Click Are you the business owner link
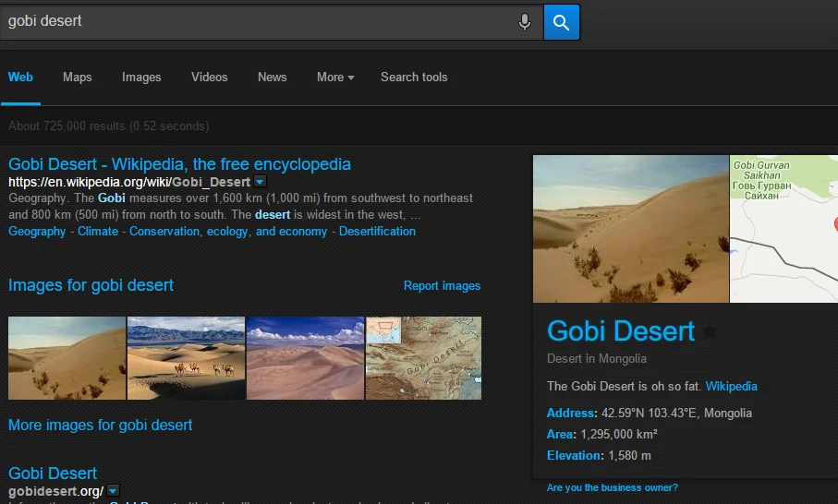Image resolution: width=838 pixels, height=504 pixels. tap(612, 488)
